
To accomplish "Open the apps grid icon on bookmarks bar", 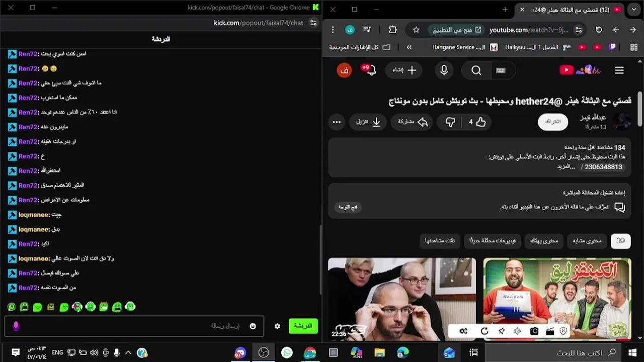I will [633, 47].
